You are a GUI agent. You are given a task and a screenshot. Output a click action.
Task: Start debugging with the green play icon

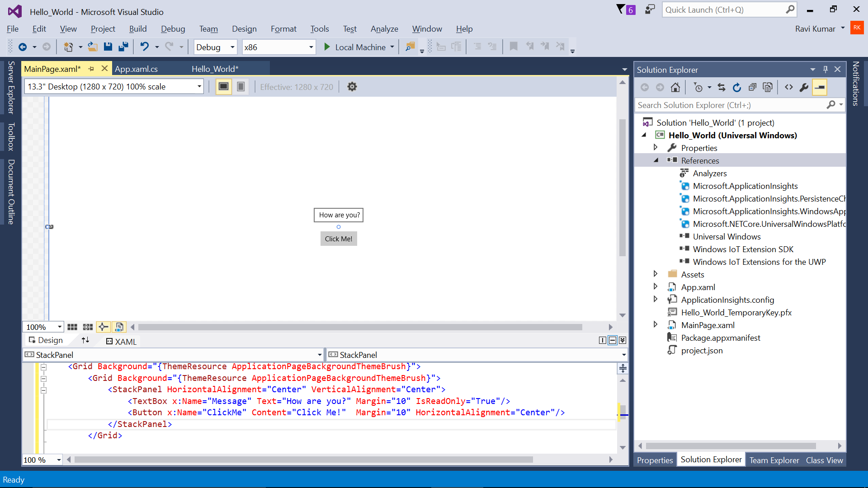pyautogui.click(x=327, y=47)
